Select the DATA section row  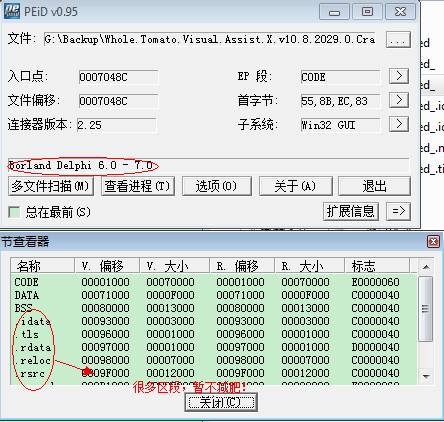[213, 295]
